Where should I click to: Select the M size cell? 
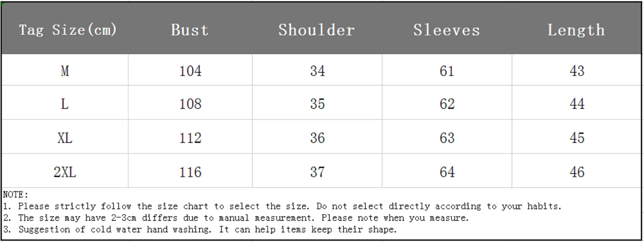pos(65,71)
